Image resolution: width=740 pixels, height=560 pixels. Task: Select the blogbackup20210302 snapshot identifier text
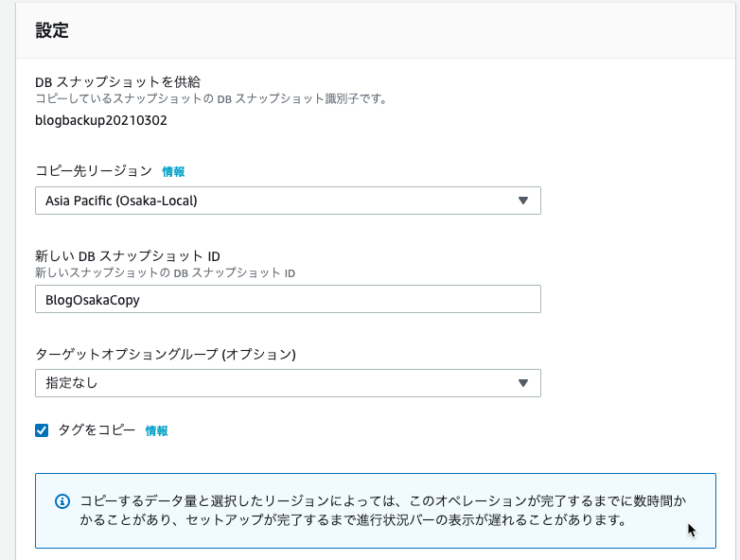[x=101, y=120]
